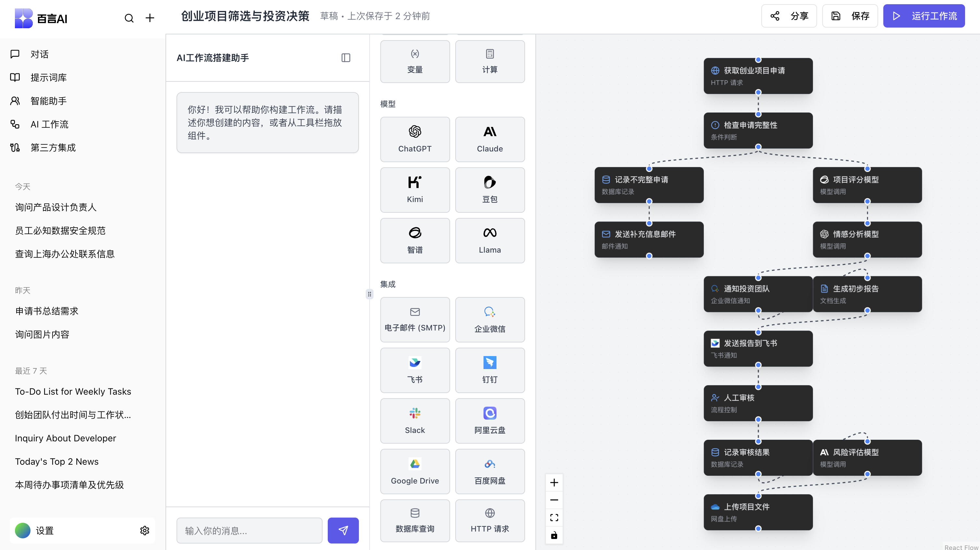980x550 pixels.
Task: Click the Kimi model icon
Action: [415, 182]
